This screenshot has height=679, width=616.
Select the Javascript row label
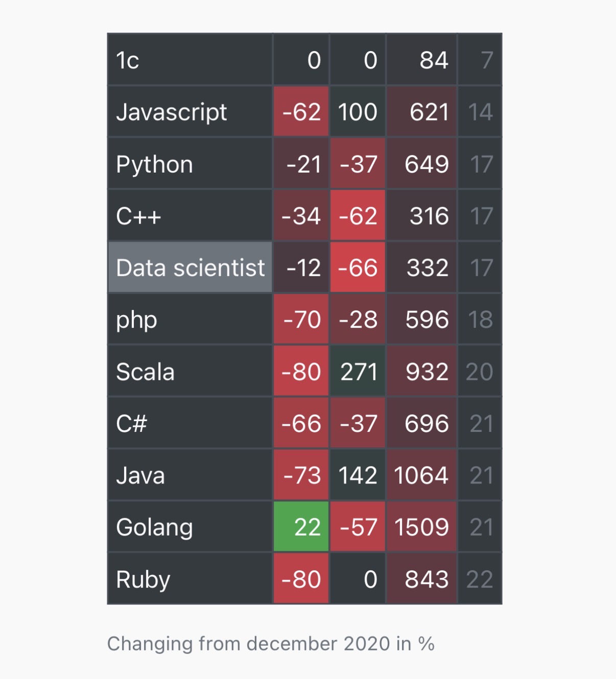click(x=172, y=112)
